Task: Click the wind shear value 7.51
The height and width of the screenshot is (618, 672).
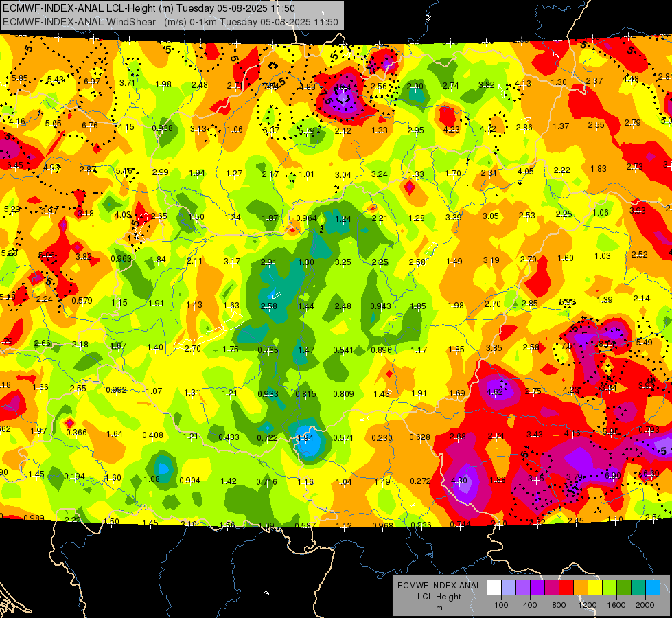Action: pos(569,345)
